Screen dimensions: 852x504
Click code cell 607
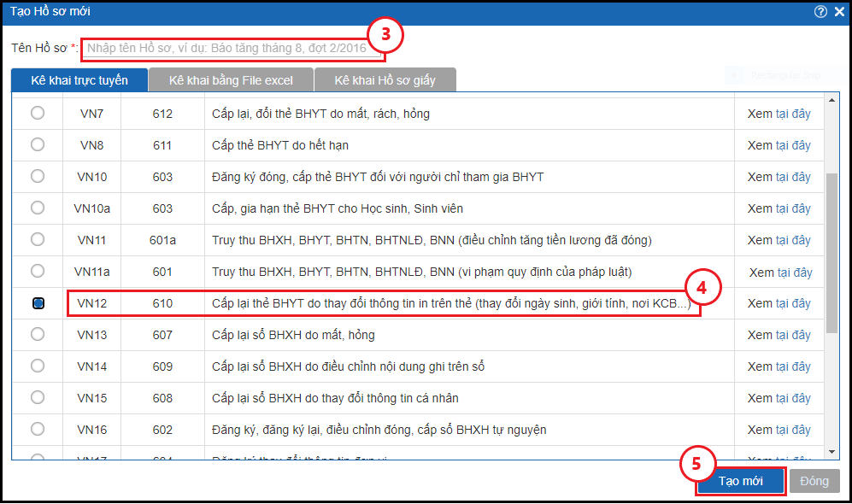[162, 335]
